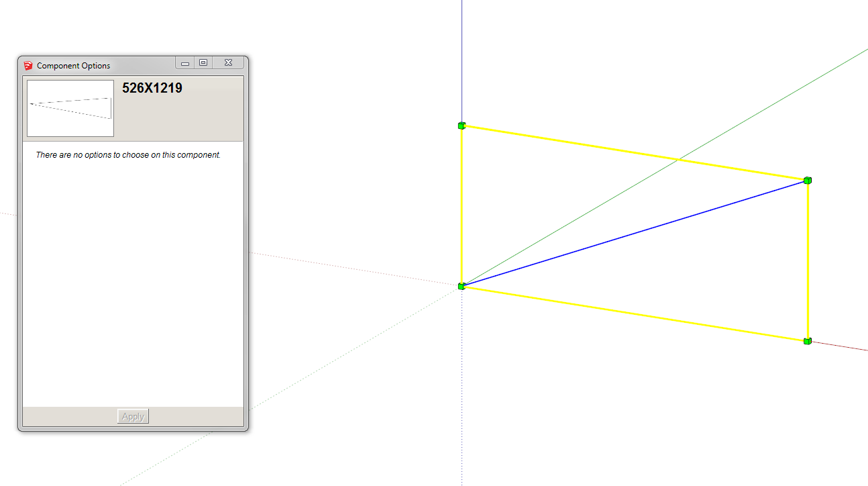Image resolution: width=868 pixels, height=486 pixels.
Task: Select the green grip on the blue axis
Action: [462, 126]
